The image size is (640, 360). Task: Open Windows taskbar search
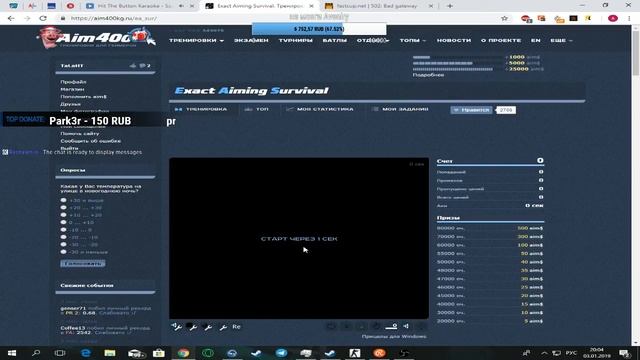tap(36, 353)
